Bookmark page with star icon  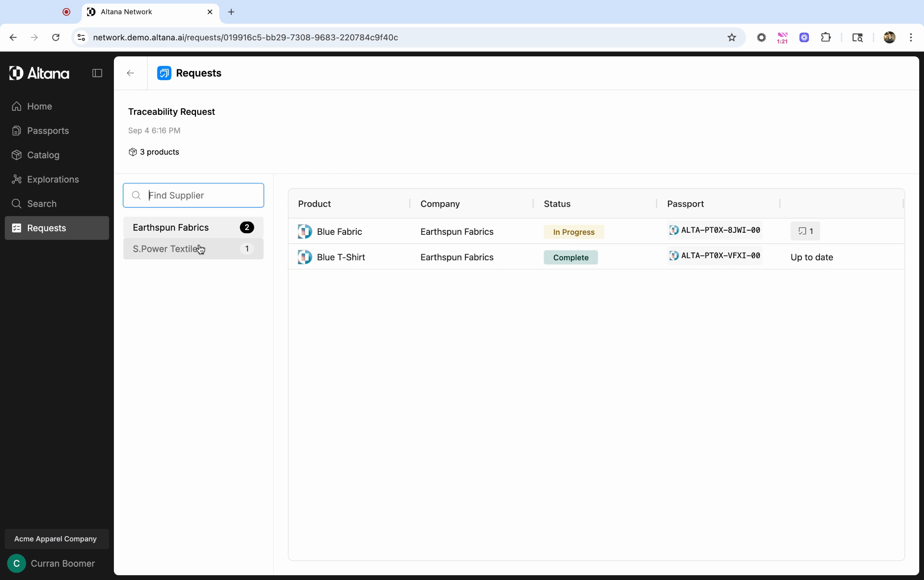click(x=731, y=37)
